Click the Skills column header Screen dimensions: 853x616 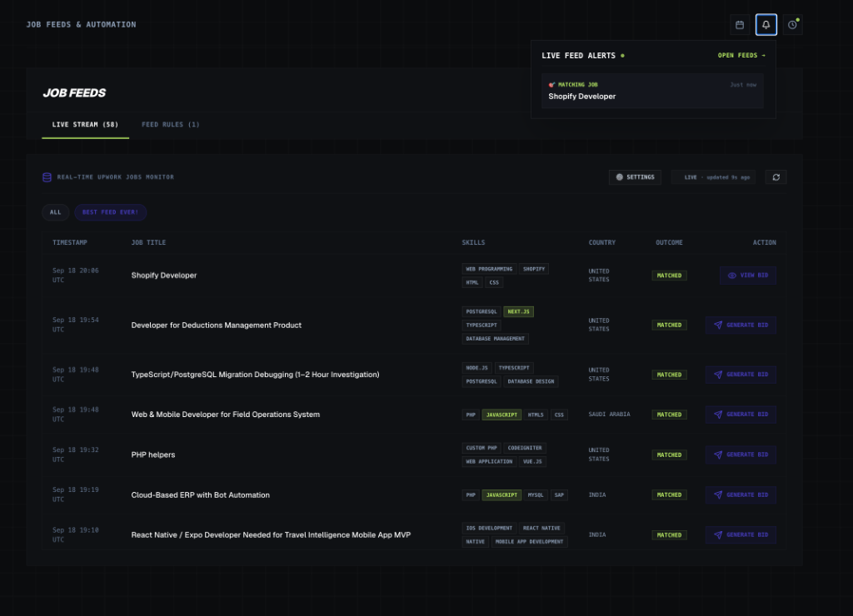point(473,242)
